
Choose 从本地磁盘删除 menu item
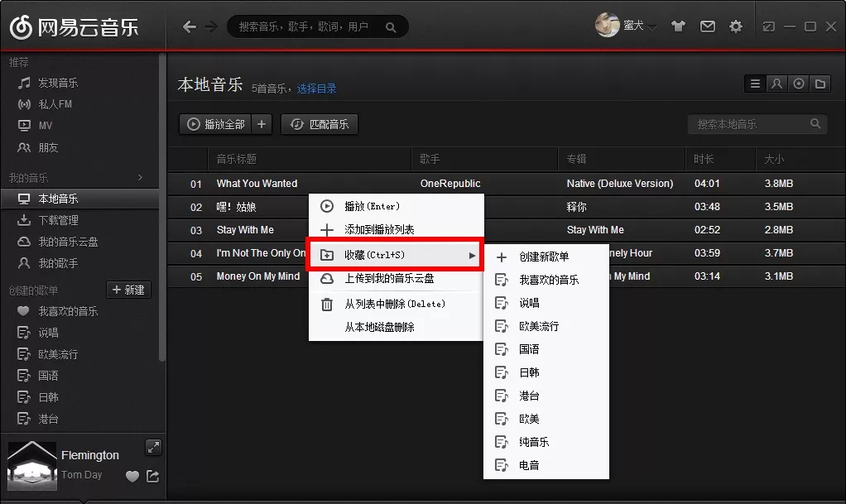(396, 327)
